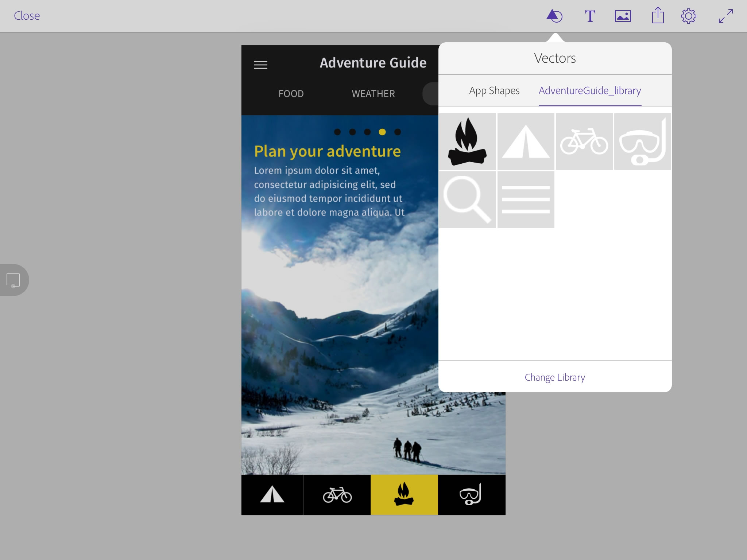Tap the campfire icon on yellow tile
This screenshot has width=747, height=560.
(404, 495)
